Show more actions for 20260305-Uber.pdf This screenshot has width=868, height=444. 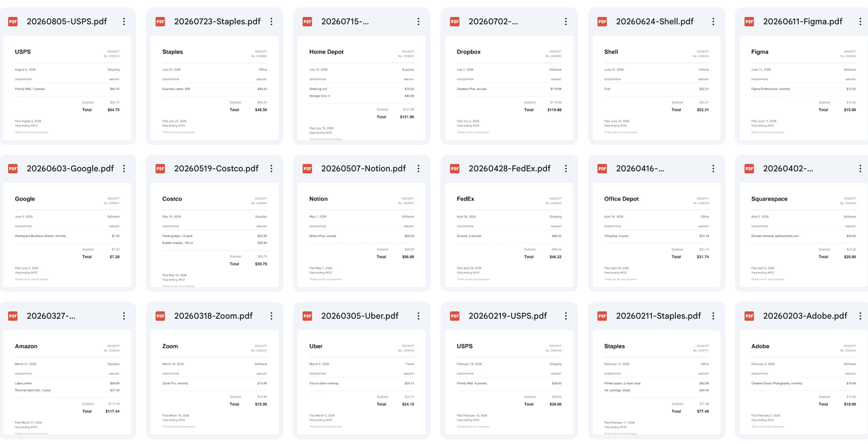coord(418,316)
